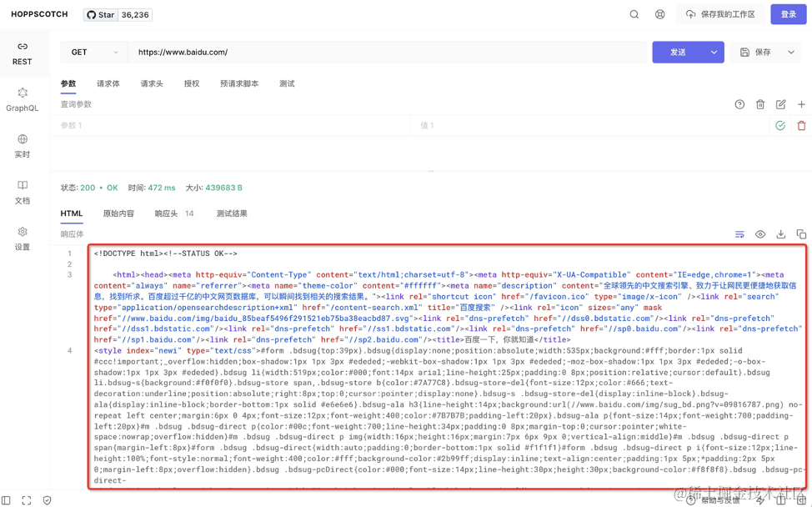Screen dimensions: 812x507
Task: Open the GraphQL section in the sidebar
Action: pos(23,100)
